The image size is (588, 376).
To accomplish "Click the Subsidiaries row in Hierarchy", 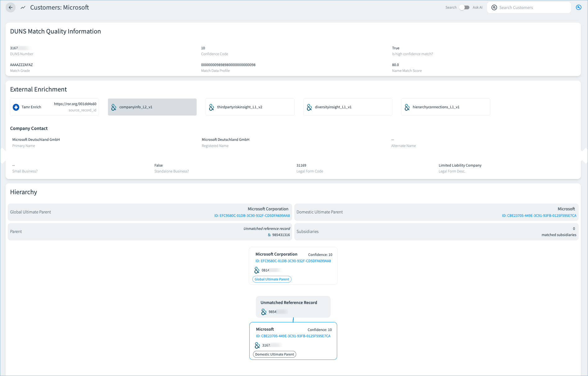I will point(436,232).
